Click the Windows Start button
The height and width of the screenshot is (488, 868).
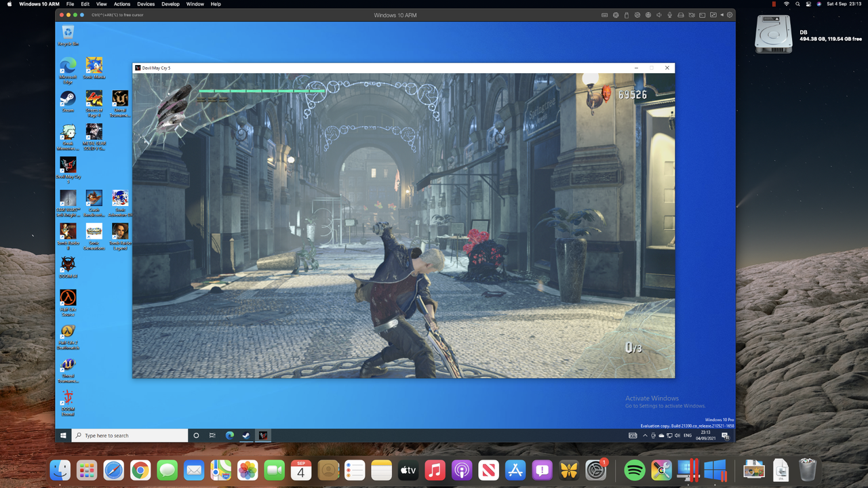pos(64,435)
